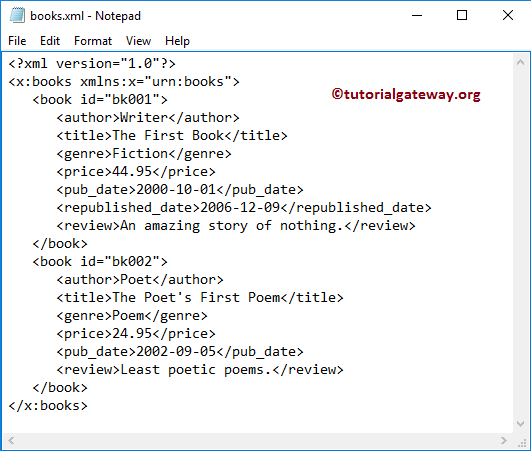Click the title The First Book line
This screenshot has height=451, width=531.
pyautogui.click(x=172, y=135)
